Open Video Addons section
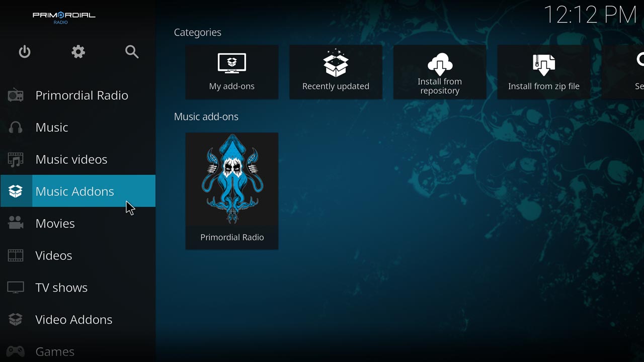644x362 pixels. (x=77, y=319)
